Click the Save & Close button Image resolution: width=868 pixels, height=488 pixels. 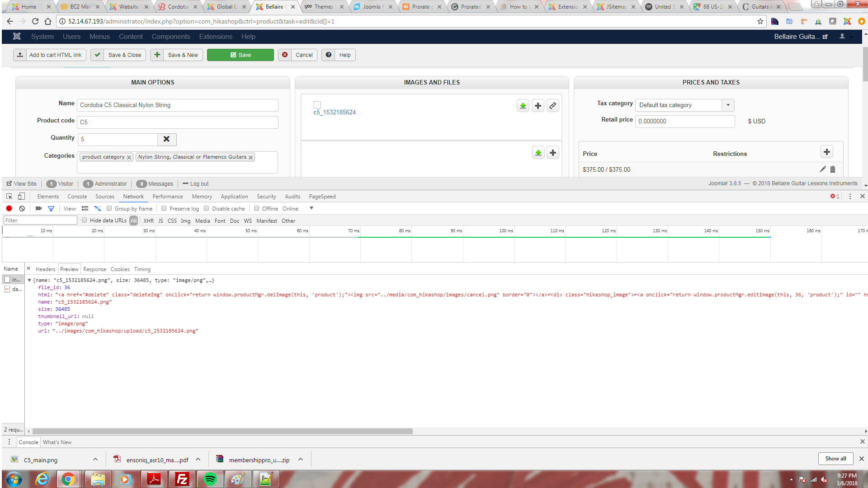[x=118, y=55]
